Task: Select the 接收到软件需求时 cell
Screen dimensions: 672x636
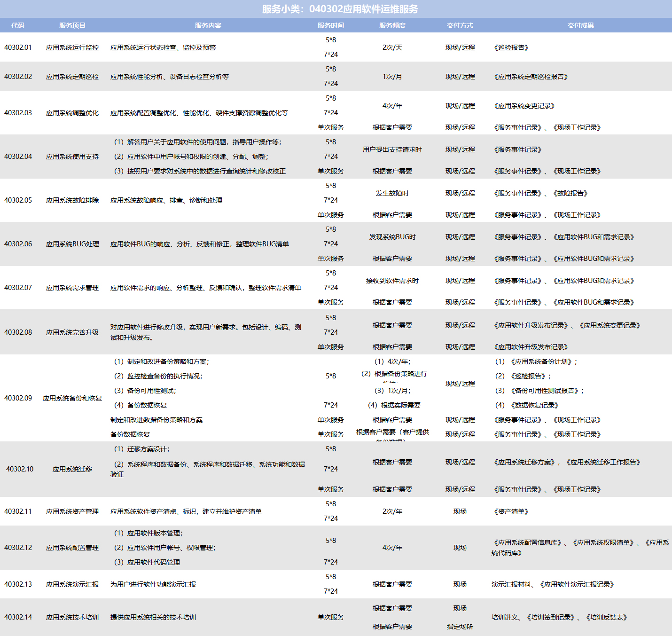Action: [x=392, y=281]
